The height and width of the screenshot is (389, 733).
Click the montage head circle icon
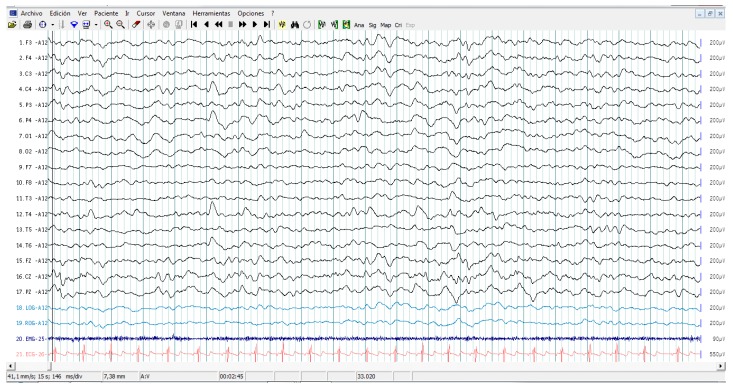click(x=43, y=25)
